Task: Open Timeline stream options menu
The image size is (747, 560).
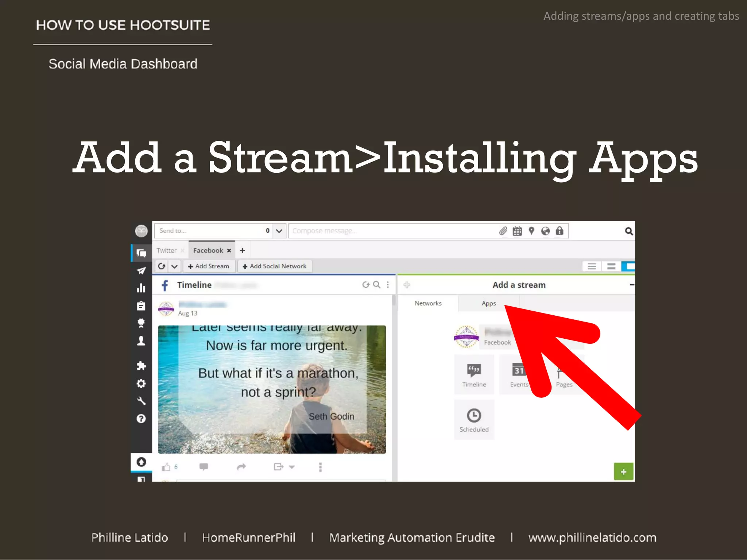Action: [388, 285]
